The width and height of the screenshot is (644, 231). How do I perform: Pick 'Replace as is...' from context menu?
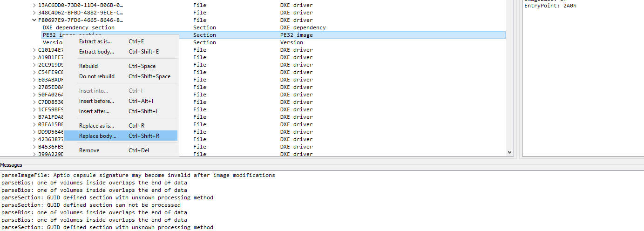click(121, 126)
